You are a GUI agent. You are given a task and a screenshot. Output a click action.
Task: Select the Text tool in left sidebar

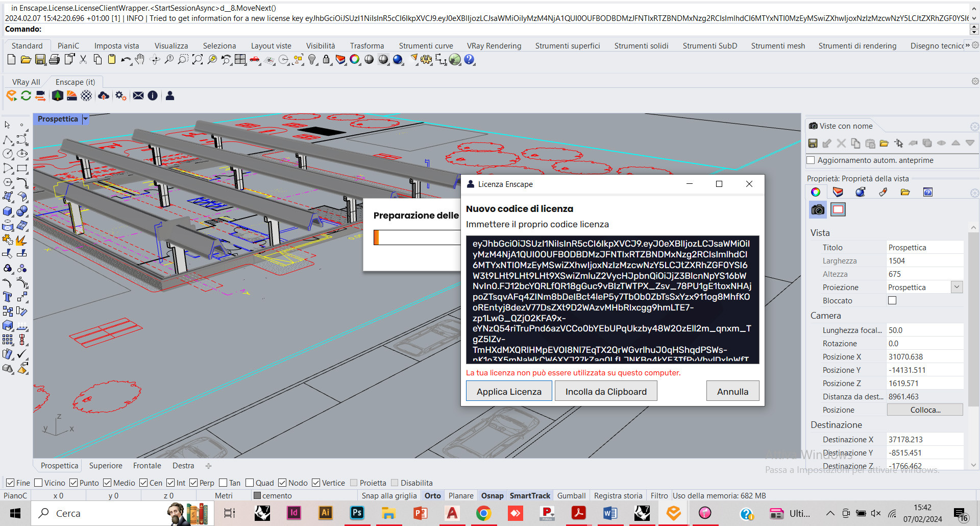[8, 297]
